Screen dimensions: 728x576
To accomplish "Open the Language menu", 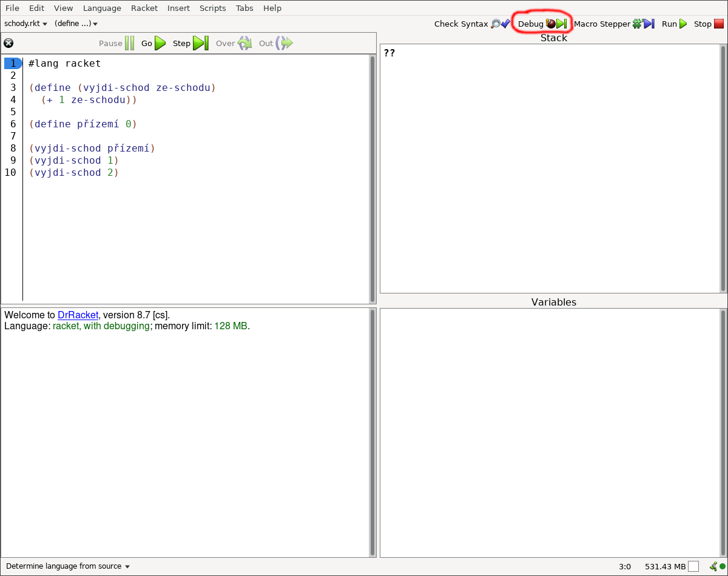I will tap(102, 8).
